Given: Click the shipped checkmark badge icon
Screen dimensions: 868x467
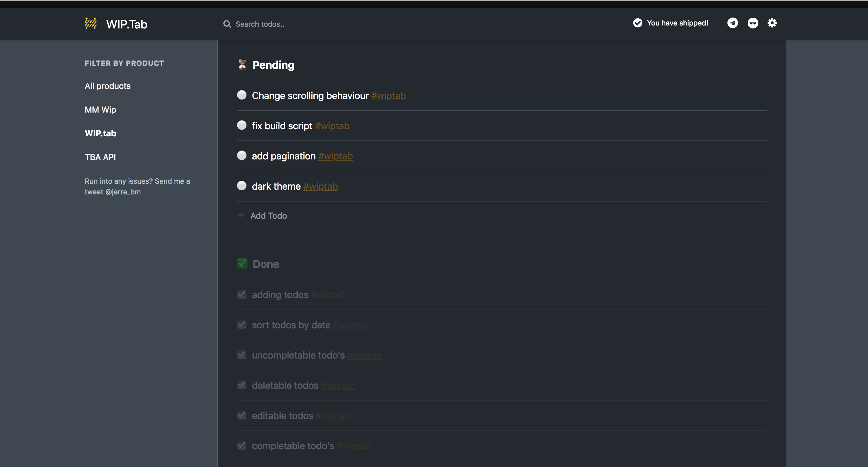Looking at the screenshot, I should point(638,23).
